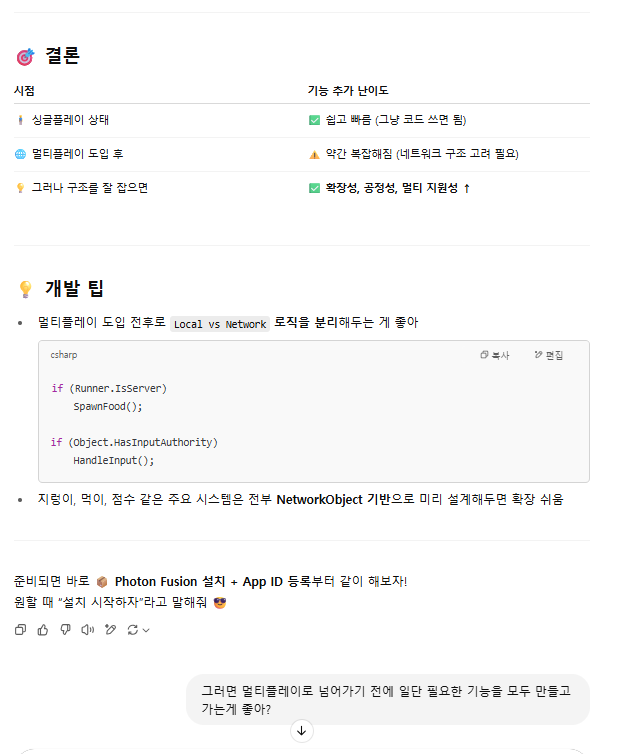This screenshot has height=754, width=620.
Task: Jump to latest message with the down-arrow button
Action: [302, 731]
